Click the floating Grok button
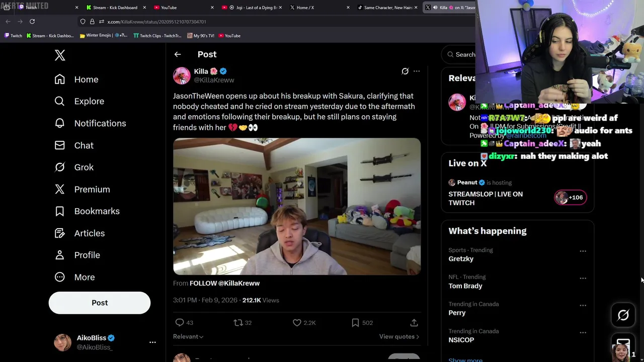The height and width of the screenshot is (362, 644). pyautogui.click(x=623, y=315)
